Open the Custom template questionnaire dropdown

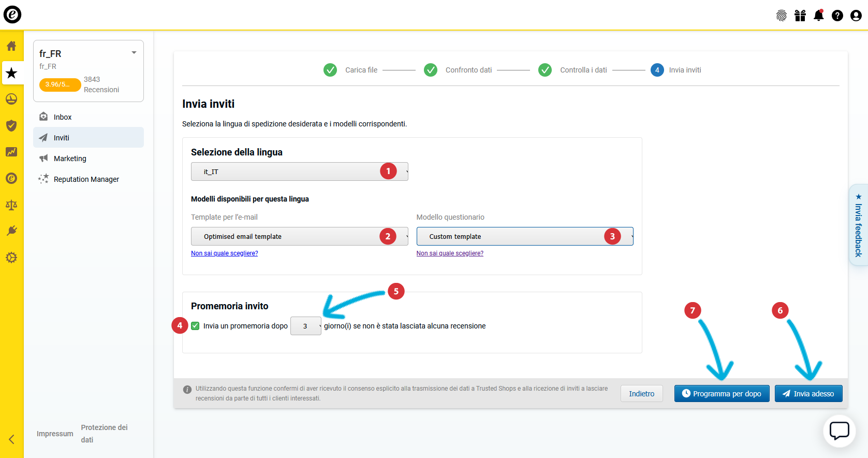524,236
